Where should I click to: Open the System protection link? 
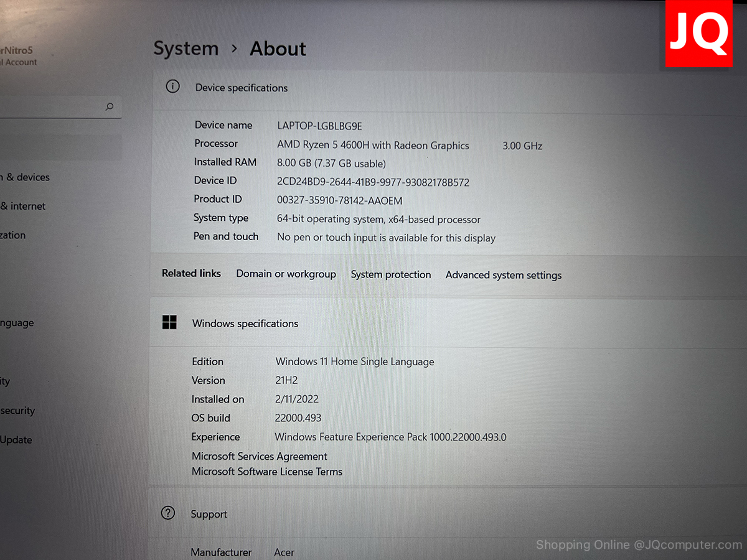(391, 274)
